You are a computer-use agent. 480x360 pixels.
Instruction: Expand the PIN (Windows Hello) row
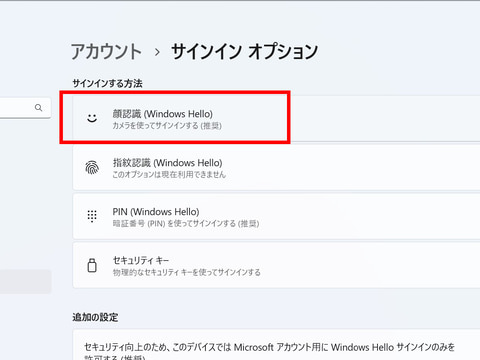point(276,216)
